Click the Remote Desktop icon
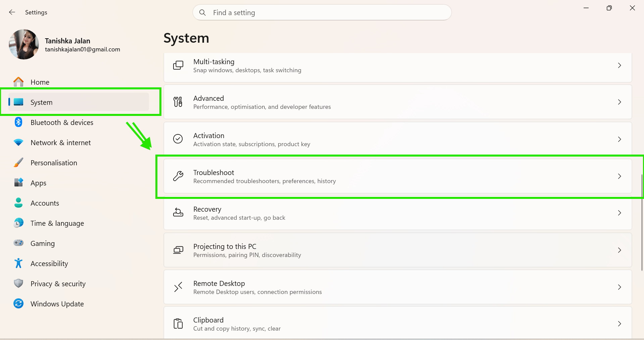The image size is (644, 340). pyautogui.click(x=178, y=287)
